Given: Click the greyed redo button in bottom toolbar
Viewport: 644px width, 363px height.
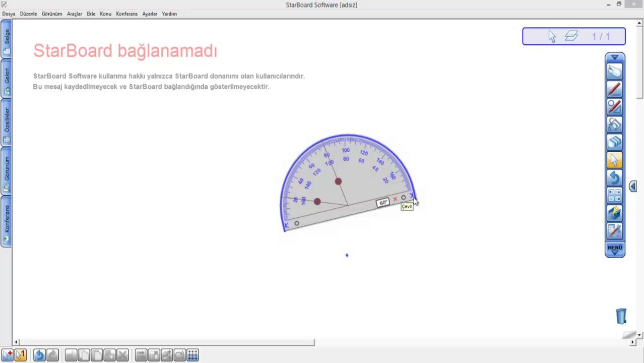Looking at the screenshot, I should coord(52,355).
